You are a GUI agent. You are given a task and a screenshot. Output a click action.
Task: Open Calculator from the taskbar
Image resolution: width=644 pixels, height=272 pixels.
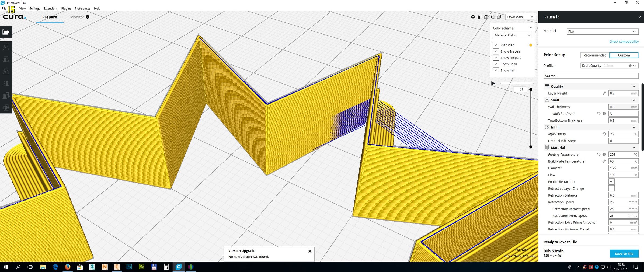[166, 267]
